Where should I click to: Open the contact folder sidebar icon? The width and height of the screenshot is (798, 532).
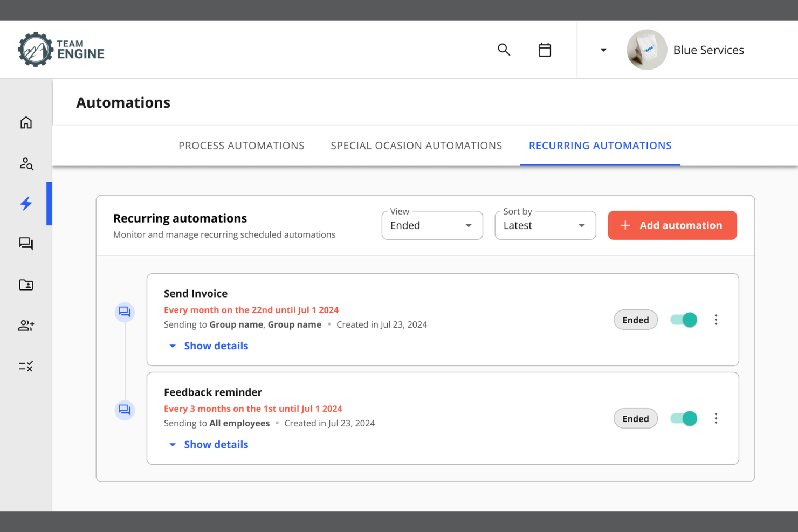click(26, 285)
